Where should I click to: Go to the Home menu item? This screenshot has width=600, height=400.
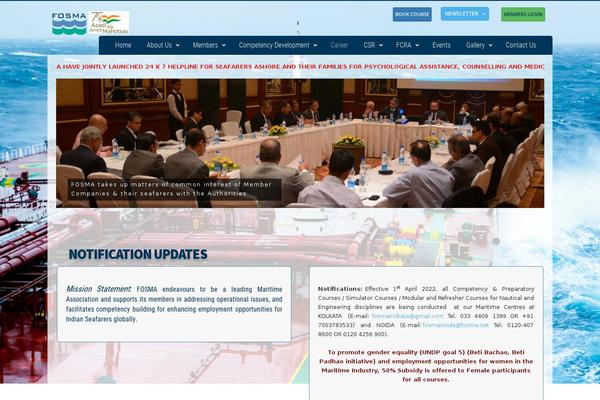[x=123, y=45]
